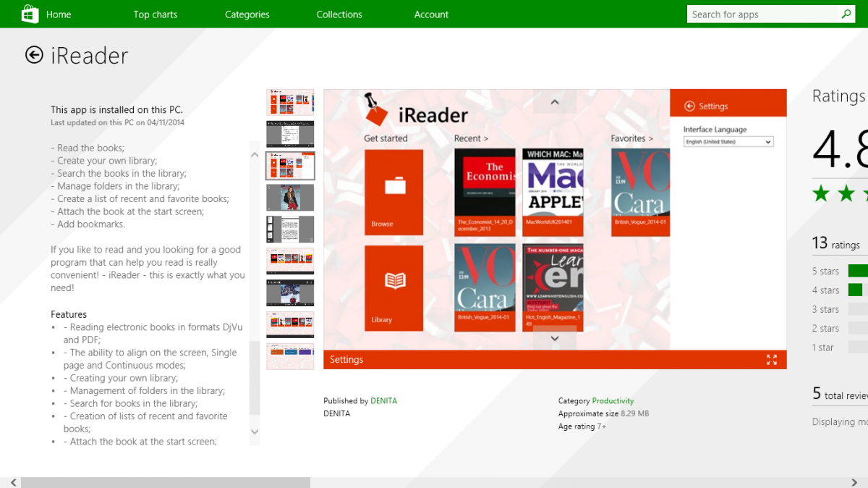
Task: Select the first screenshot thumbnail
Action: pos(290,102)
